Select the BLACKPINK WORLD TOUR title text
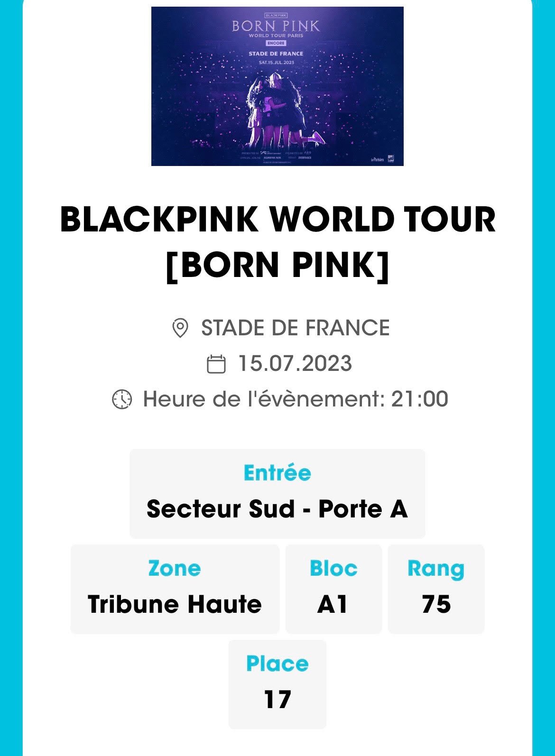 [278, 242]
